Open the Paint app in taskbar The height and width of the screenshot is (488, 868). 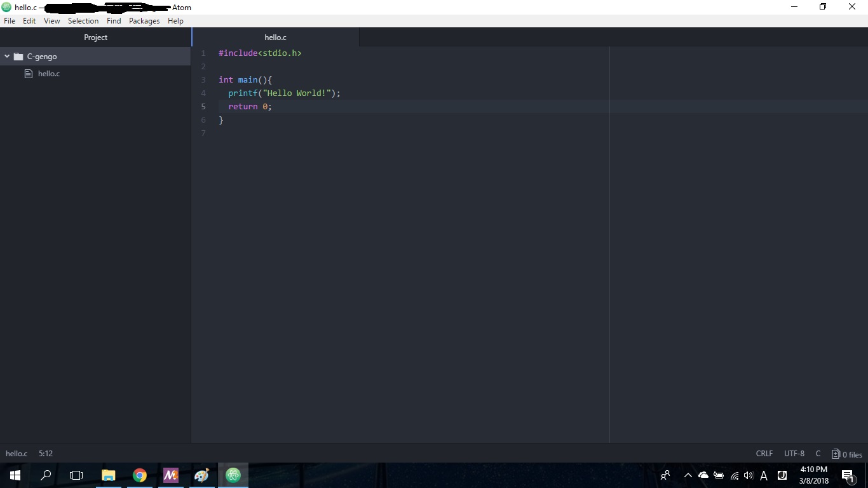[x=201, y=475]
